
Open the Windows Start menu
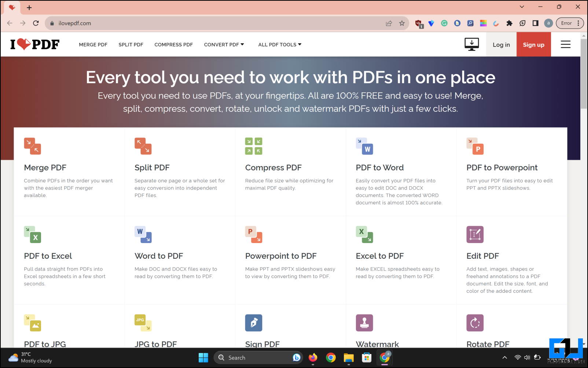[203, 358]
